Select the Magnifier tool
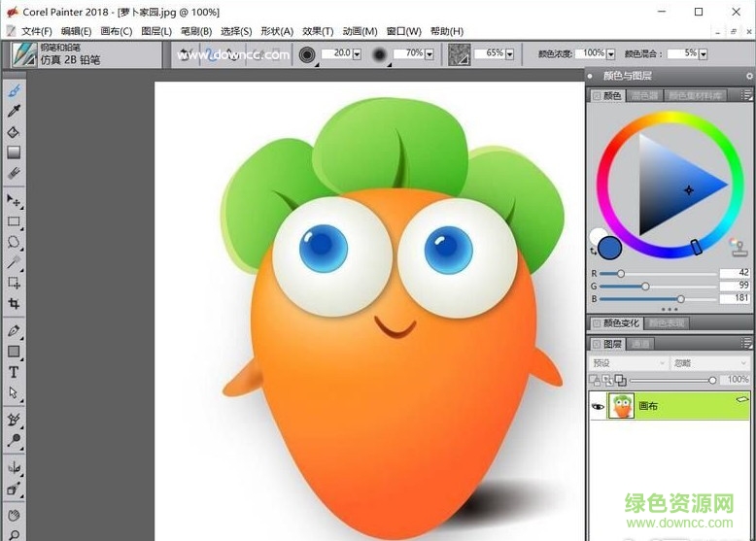 tap(14, 533)
